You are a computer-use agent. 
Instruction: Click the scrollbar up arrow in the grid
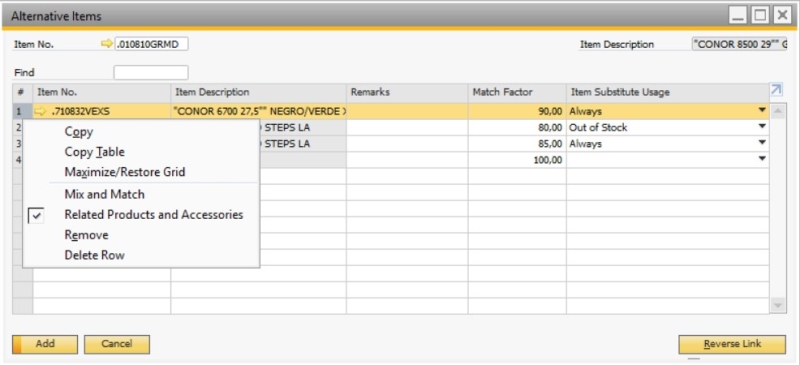[777, 111]
